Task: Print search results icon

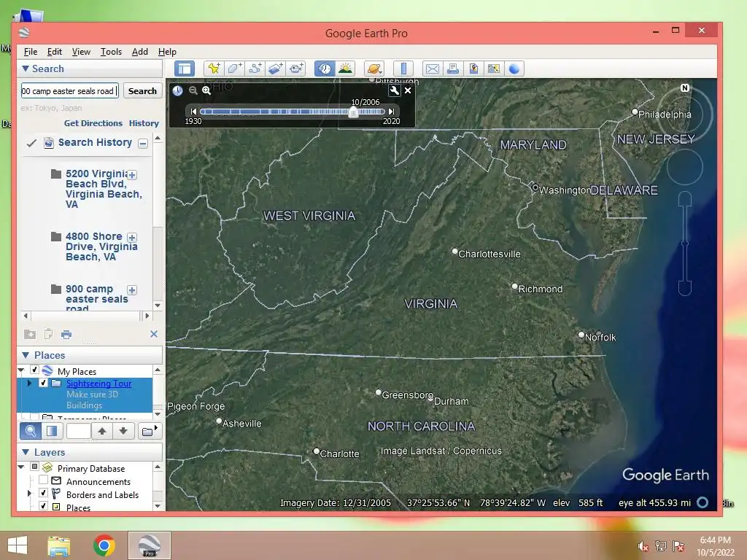Action: 66,334
